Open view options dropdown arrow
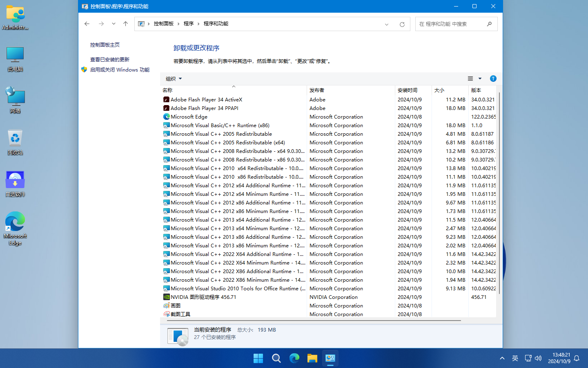The width and height of the screenshot is (588, 368). [480, 79]
